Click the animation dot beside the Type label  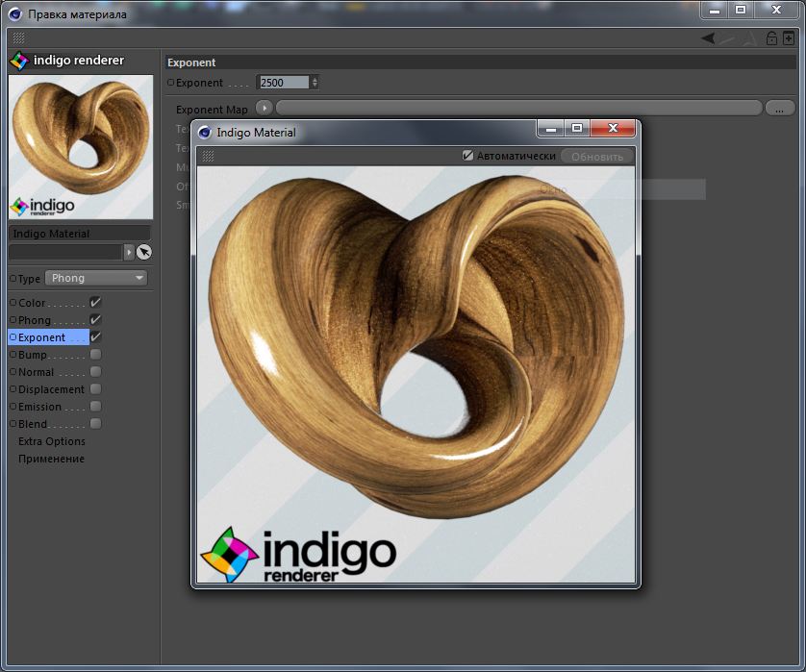(x=13, y=279)
